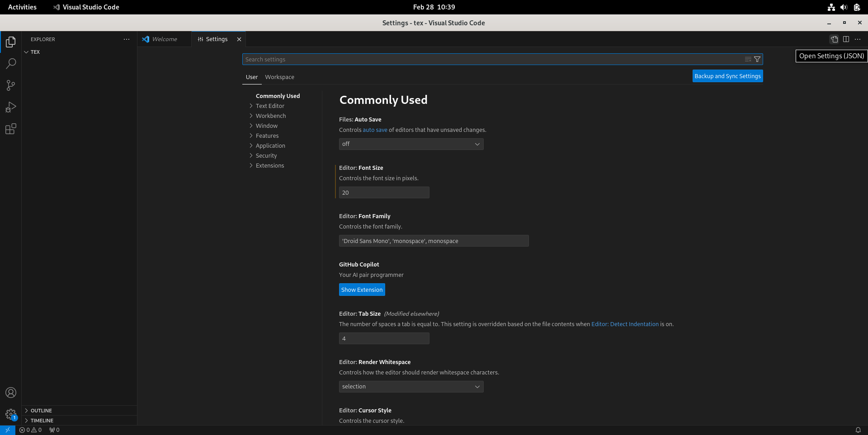Open the Search view icon
The height and width of the screenshot is (435, 868).
point(11,64)
